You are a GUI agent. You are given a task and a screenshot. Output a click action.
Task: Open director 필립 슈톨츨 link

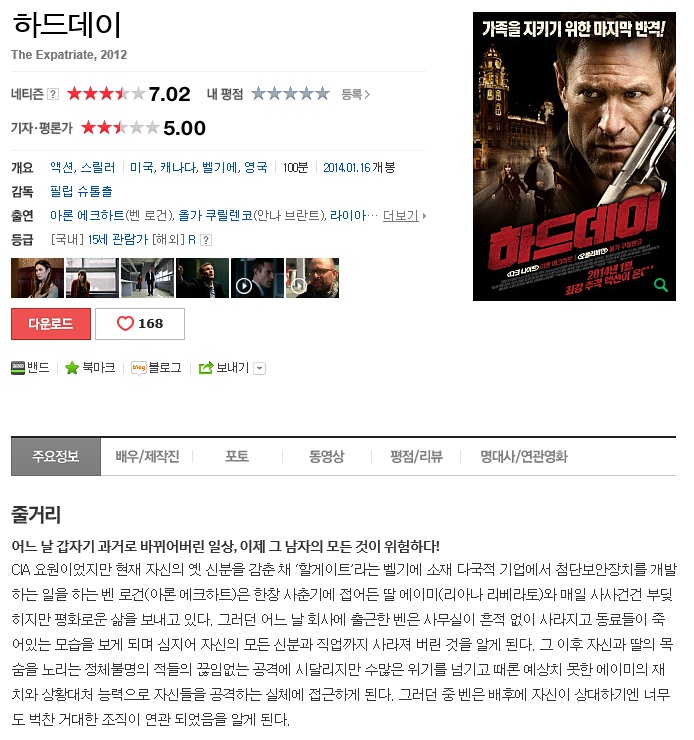pyautogui.click(x=81, y=192)
